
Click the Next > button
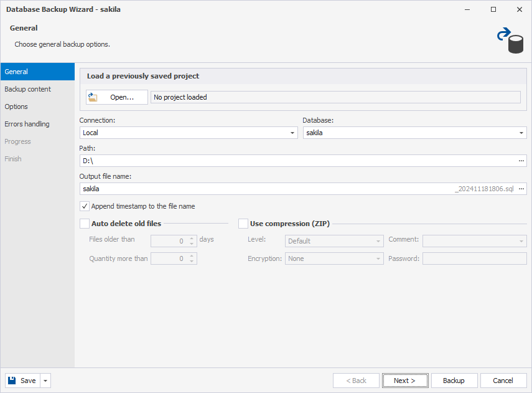(405, 381)
